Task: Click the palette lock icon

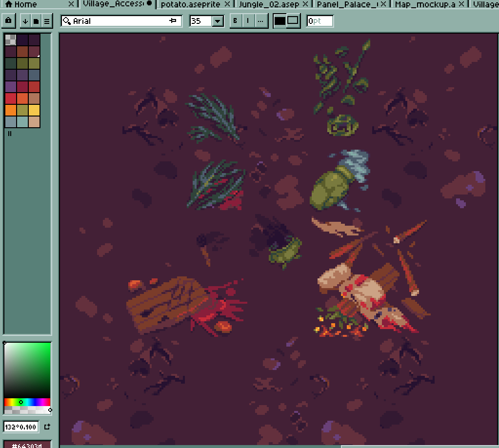Action: coord(8,21)
